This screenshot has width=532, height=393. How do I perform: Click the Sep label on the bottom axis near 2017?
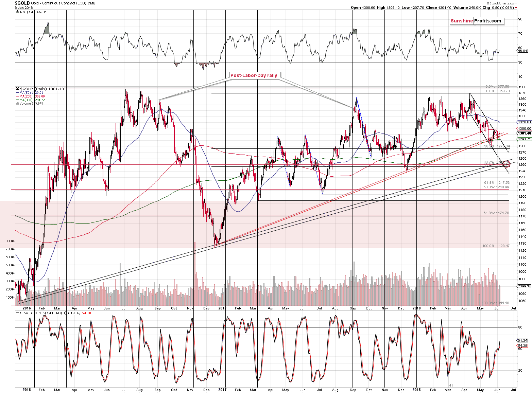[353, 390]
